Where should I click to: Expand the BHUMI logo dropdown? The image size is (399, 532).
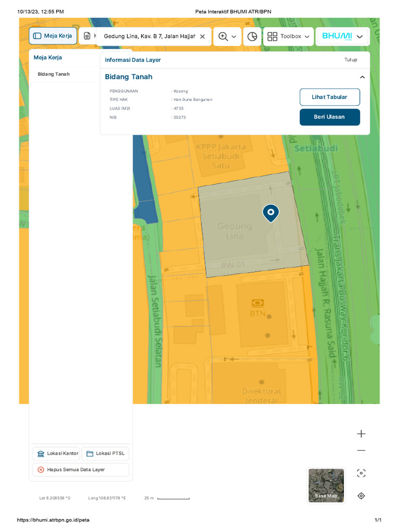click(x=342, y=36)
